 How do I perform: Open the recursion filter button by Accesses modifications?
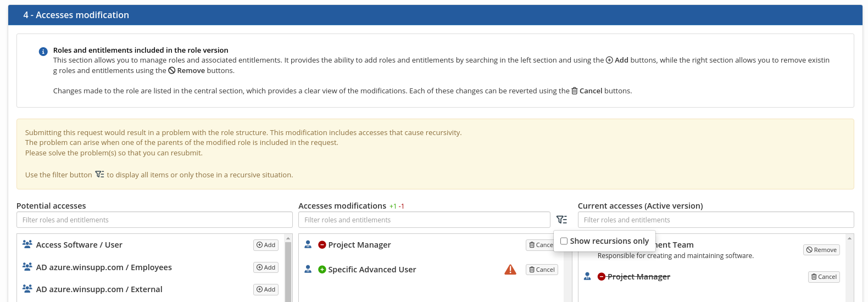561,220
